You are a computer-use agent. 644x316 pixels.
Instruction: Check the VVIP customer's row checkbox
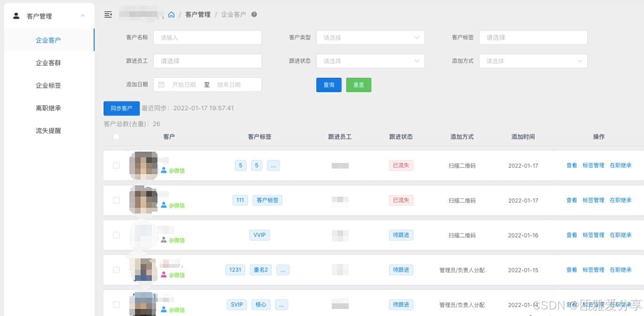116,235
